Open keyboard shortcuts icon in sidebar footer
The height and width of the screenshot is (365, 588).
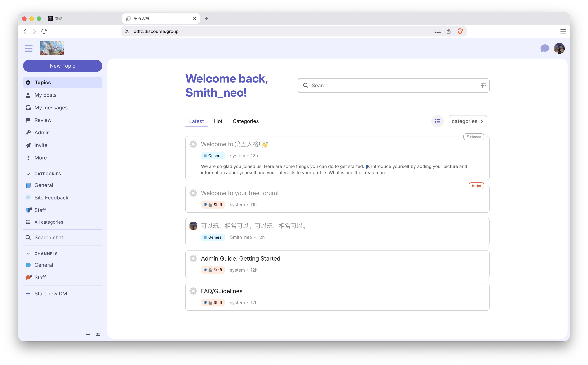(x=98, y=334)
